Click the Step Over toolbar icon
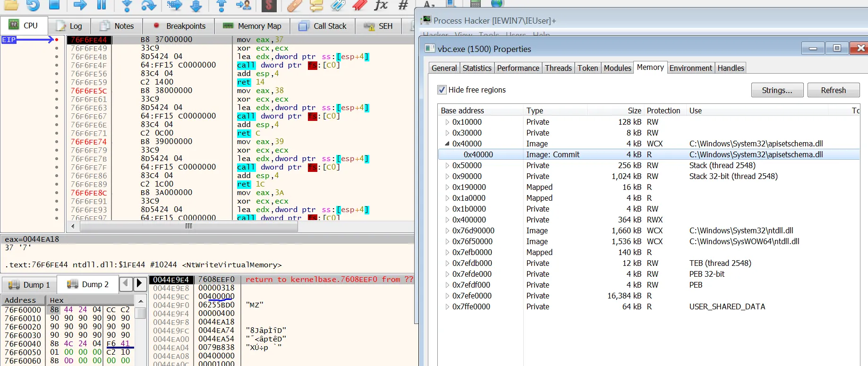The height and width of the screenshot is (366, 868). [149, 5]
